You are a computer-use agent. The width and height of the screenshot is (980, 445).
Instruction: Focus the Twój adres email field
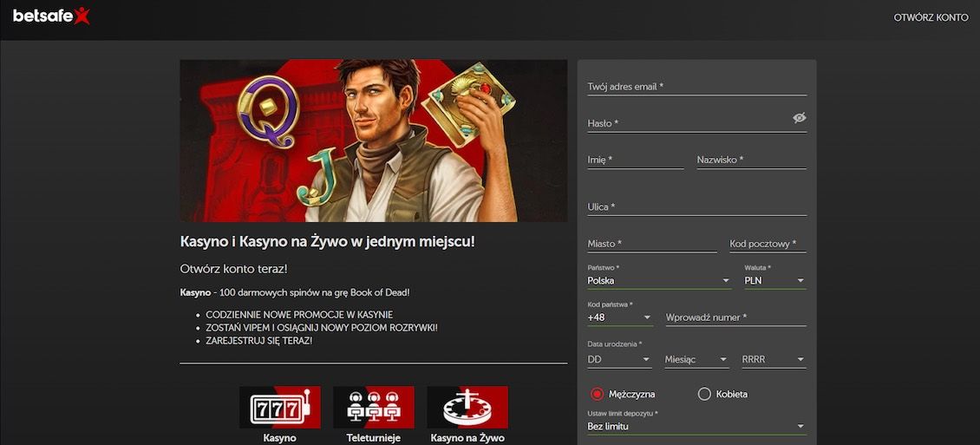tap(697, 87)
